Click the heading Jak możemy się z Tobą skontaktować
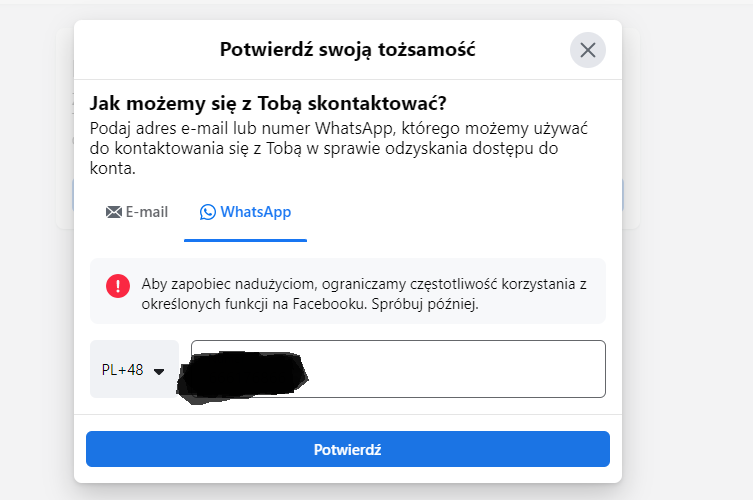753x500 pixels. (x=268, y=104)
